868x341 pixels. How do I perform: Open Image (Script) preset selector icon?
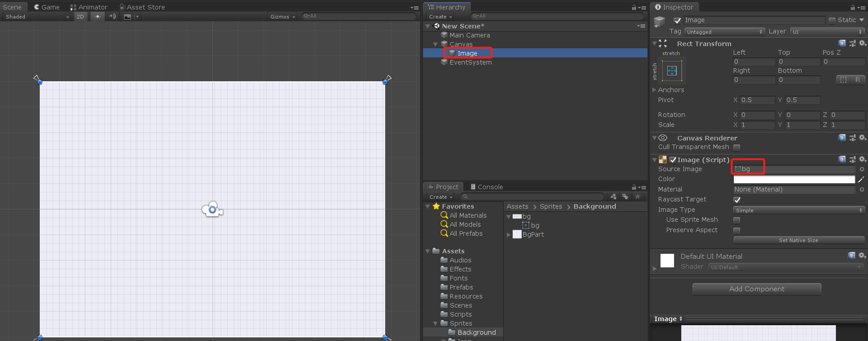(x=853, y=159)
